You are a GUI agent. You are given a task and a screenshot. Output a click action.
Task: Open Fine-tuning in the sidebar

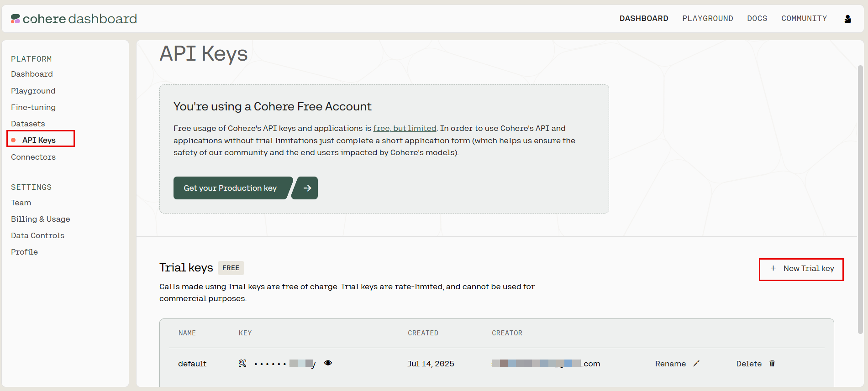point(33,107)
